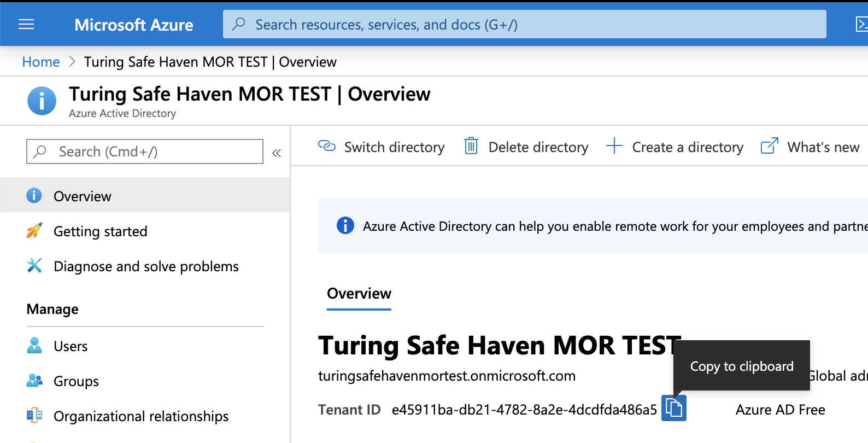
Task: Click the blue info icon beside page title
Action: [42, 101]
